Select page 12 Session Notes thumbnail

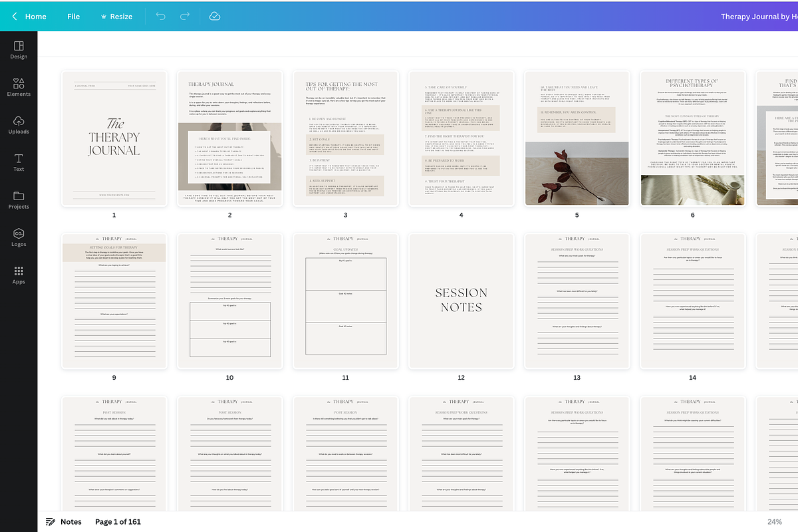461,301
